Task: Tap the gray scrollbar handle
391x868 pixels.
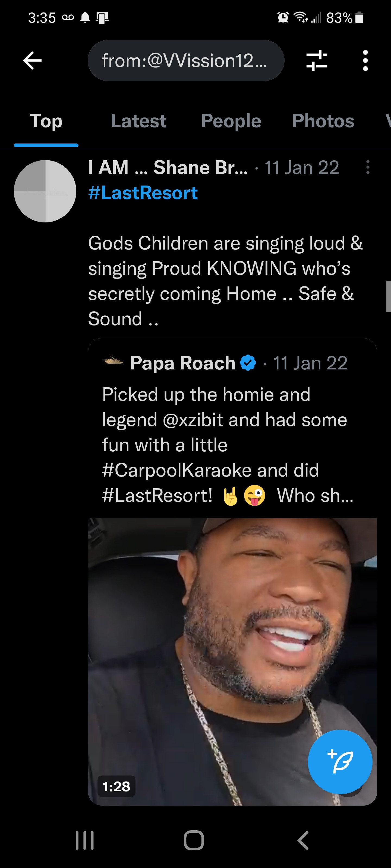Action: coord(388,296)
